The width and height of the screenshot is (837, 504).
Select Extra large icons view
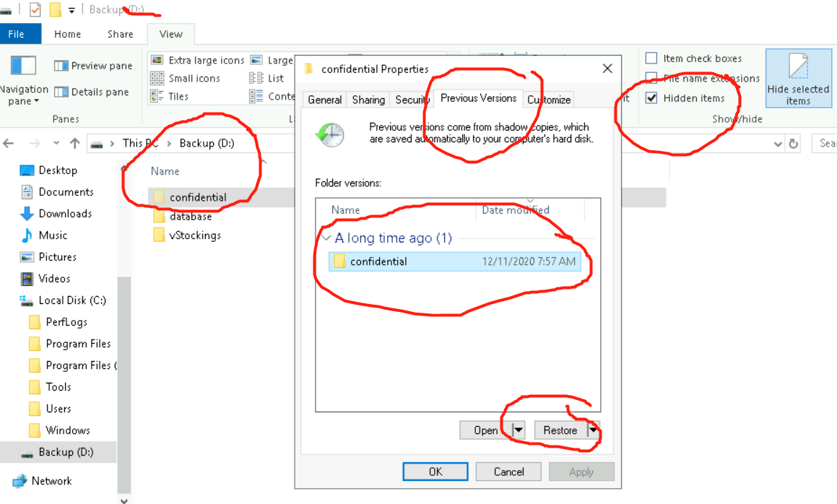(157, 60)
